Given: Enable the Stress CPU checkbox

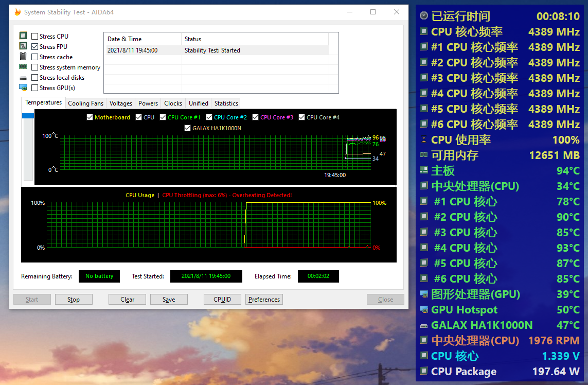Looking at the screenshot, I should click(x=35, y=37).
